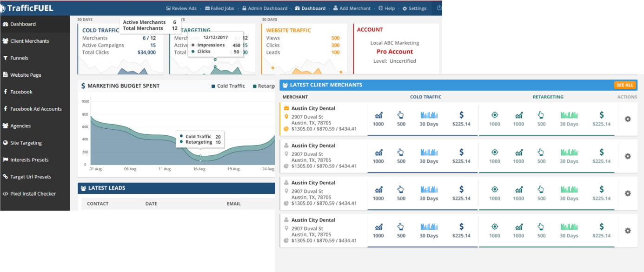Image resolution: width=644 pixels, height=272 pixels.
Task: Click gear icon in last merchant row
Action: (627, 231)
